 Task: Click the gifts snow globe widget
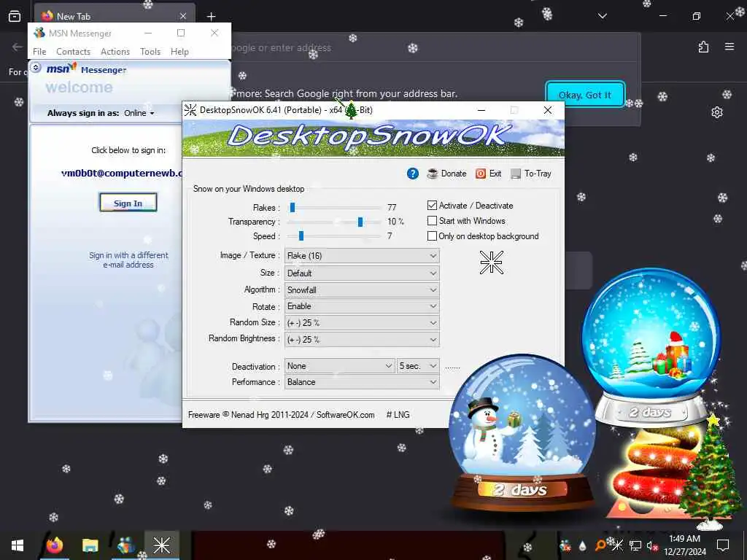pos(650,346)
